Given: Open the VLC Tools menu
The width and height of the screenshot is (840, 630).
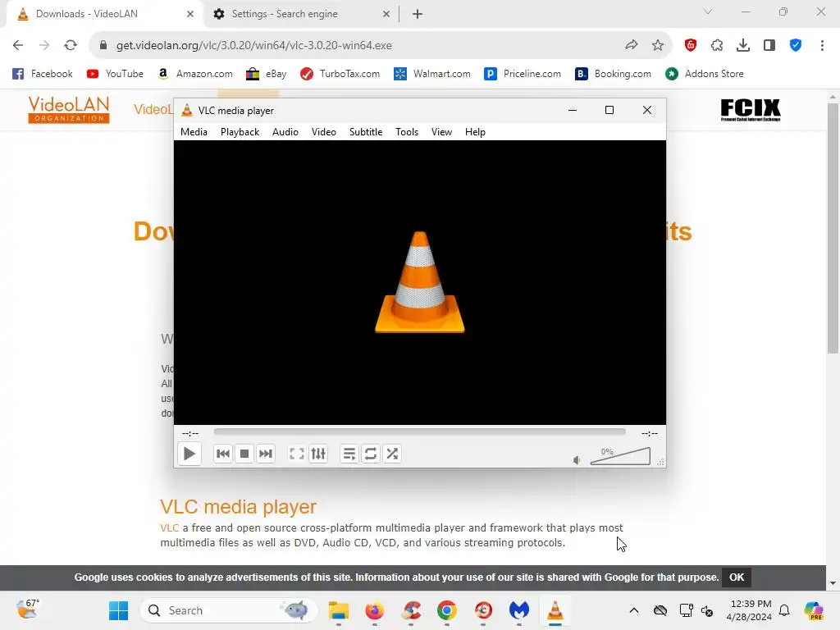Looking at the screenshot, I should [x=407, y=132].
